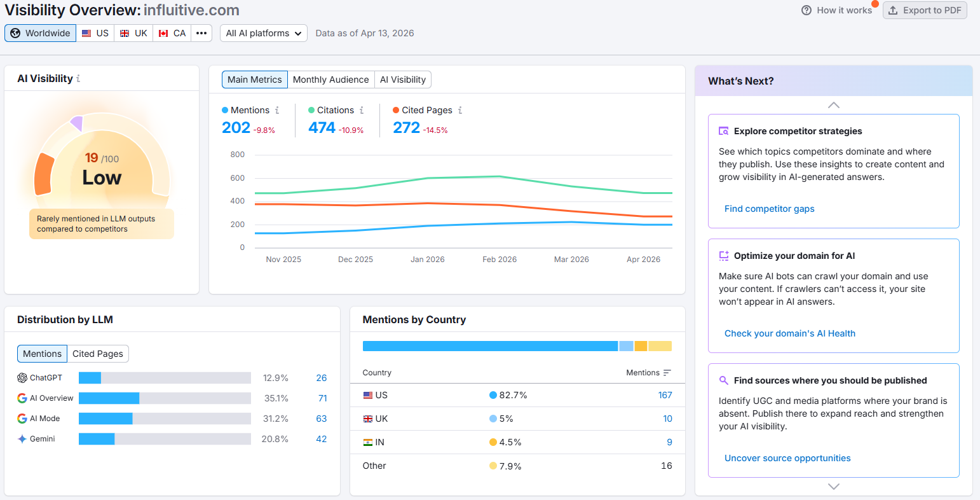Click the Gemini sparkle icon

(x=22, y=439)
